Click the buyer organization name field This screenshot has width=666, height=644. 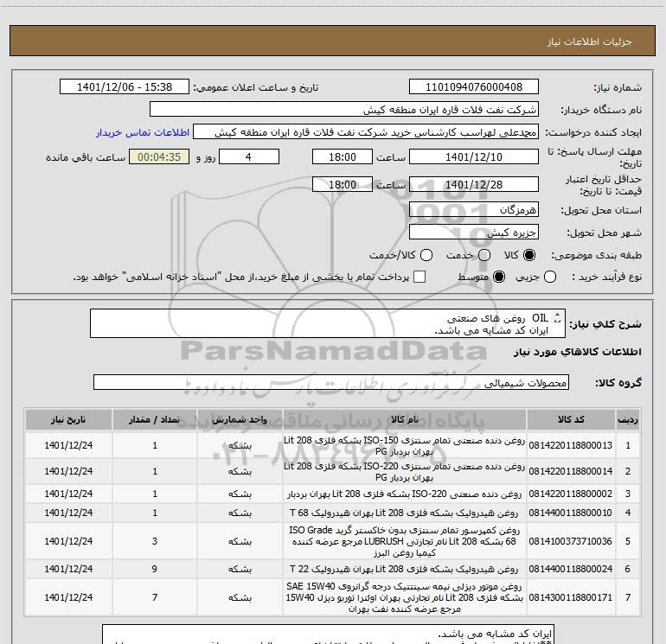(x=344, y=110)
